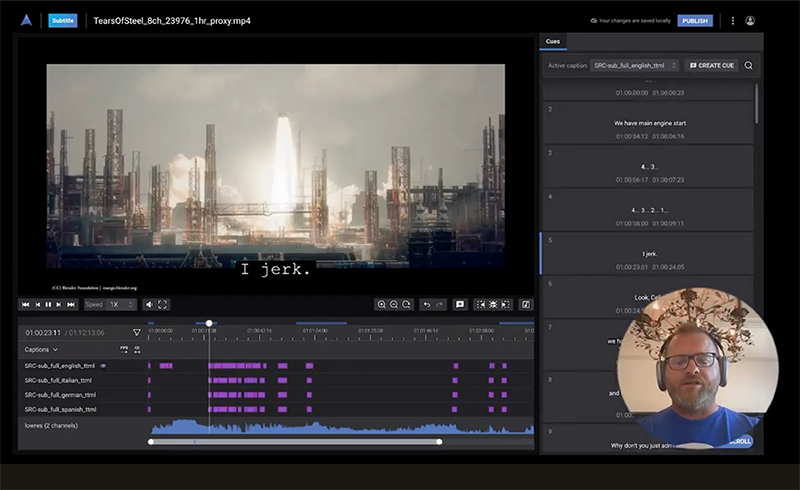Step one frame backward
800x490 pixels.
(37, 305)
